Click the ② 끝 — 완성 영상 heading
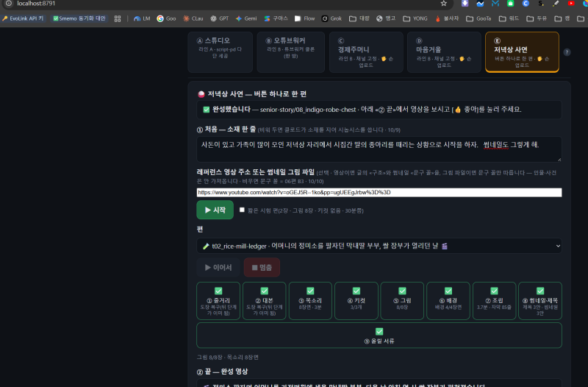The image size is (588, 387). click(222, 372)
